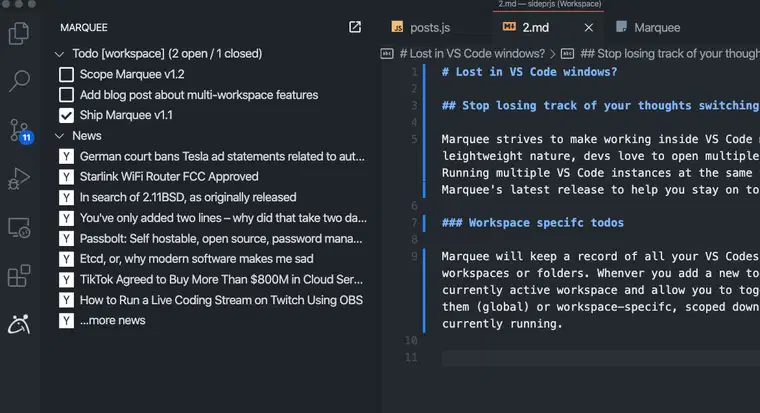760x413 pixels.
Task: Click line number 10 in gutter
Action: tap(411, 340)
